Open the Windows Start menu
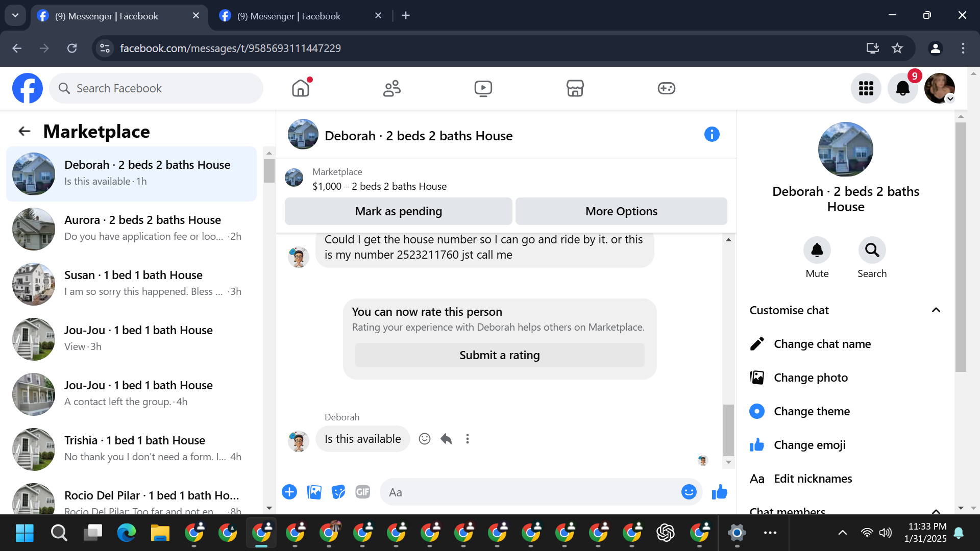Screen dimensions: 980x551 pos(24,533)
